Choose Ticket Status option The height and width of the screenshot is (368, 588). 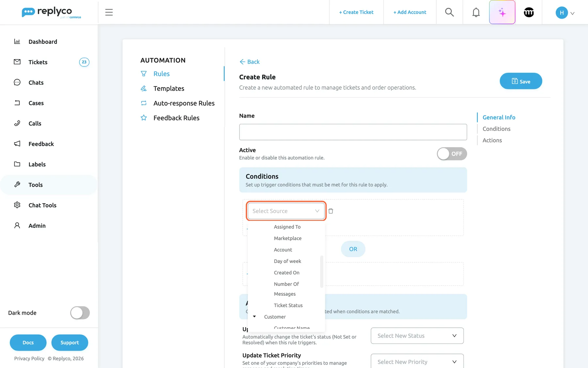[288, 305]
